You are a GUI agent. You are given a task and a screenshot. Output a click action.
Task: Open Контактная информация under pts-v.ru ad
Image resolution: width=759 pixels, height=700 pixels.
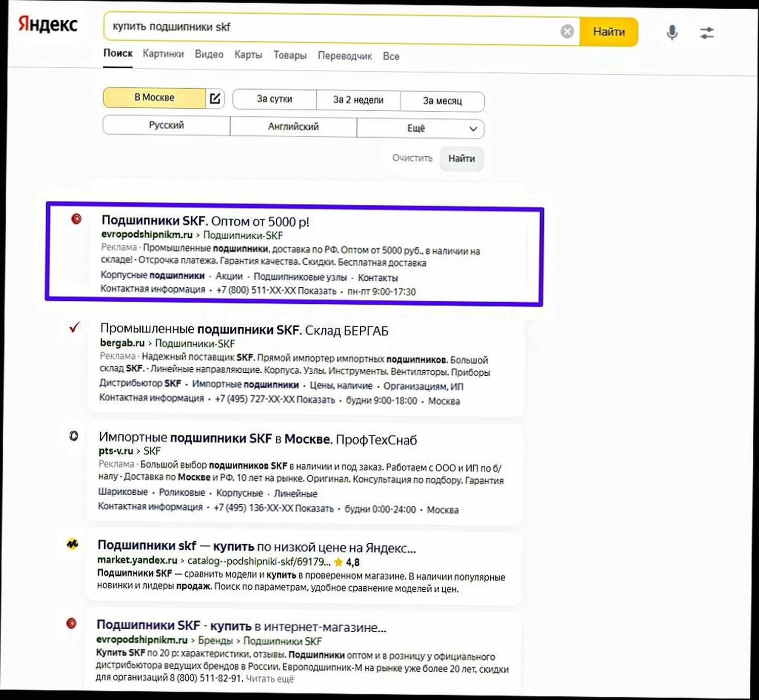[x=150, y=506]
